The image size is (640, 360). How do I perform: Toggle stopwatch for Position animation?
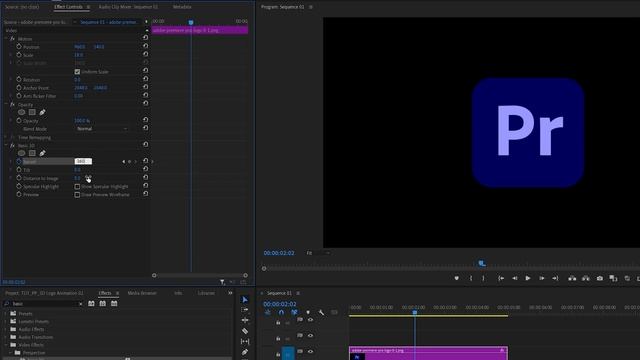[x=19, y=47]
